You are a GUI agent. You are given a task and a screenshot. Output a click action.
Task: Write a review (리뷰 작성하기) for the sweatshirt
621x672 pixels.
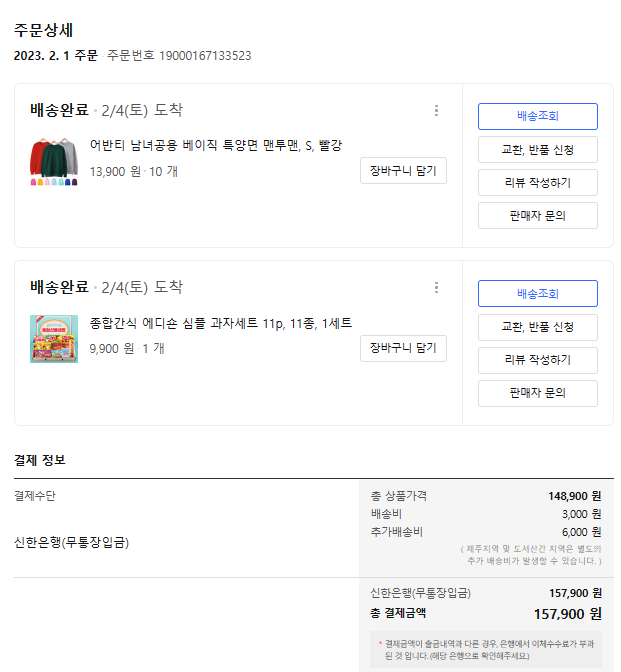(537, 183)
